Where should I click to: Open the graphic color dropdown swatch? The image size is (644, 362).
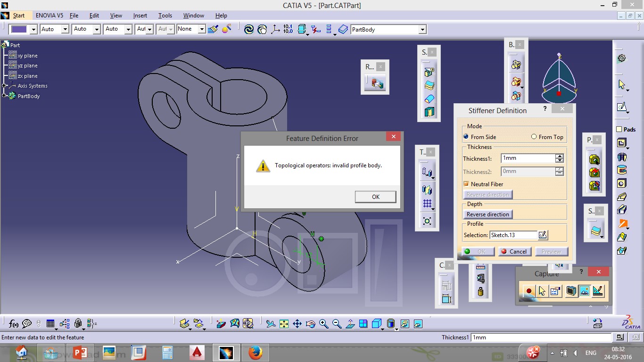33,29
